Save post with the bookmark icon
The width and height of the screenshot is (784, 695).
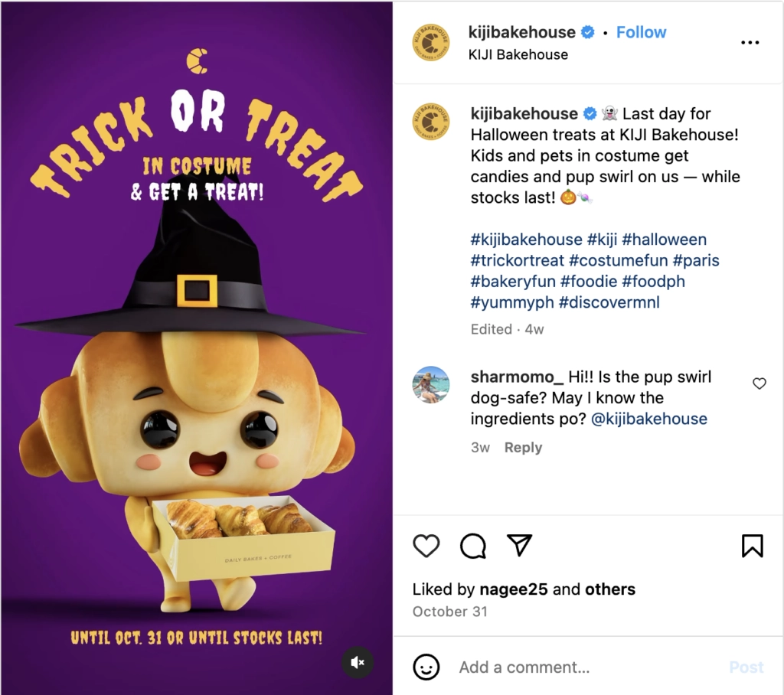752,546
